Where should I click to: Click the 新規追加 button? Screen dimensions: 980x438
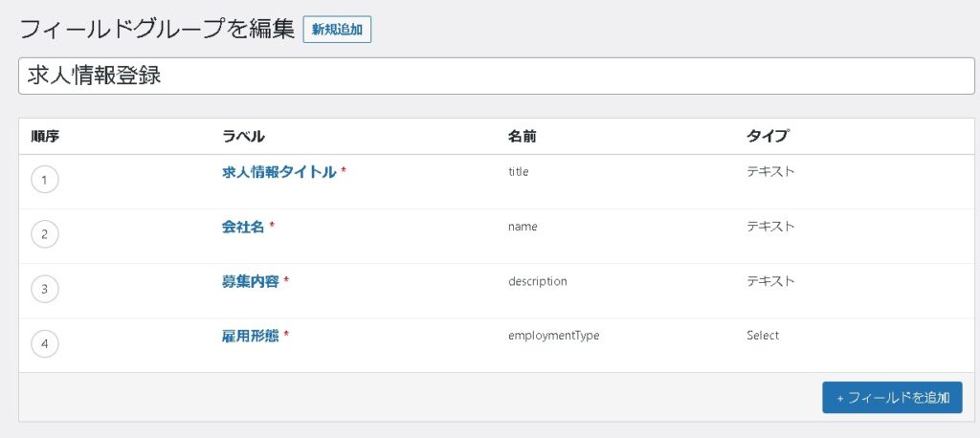click(337, 30)
